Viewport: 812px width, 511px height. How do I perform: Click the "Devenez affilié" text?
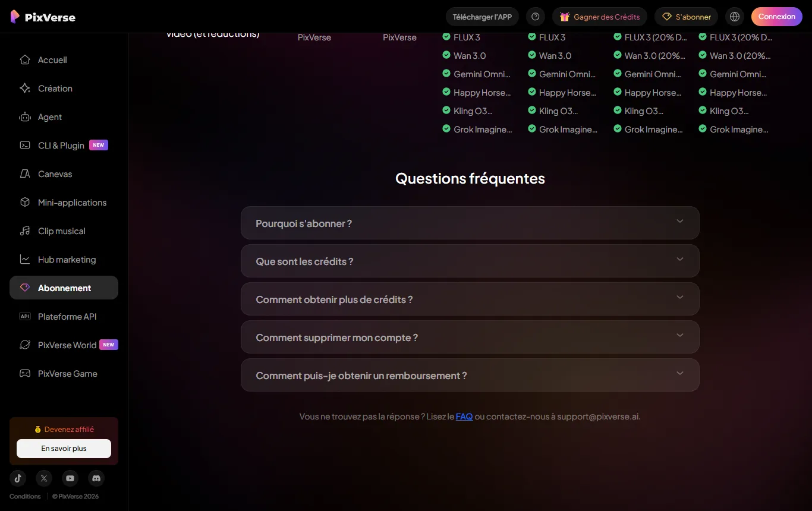tap(69, 429)
